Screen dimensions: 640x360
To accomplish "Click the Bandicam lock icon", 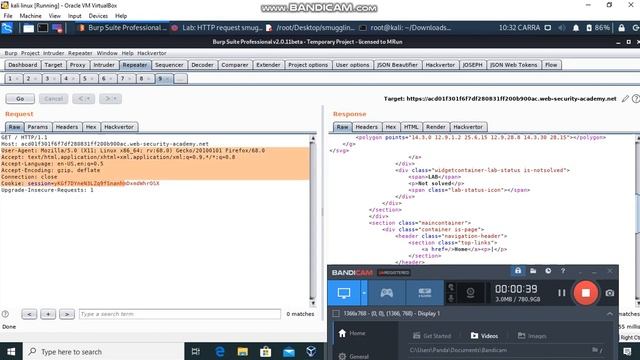I will pyautogui.click(x=518, y=271).
